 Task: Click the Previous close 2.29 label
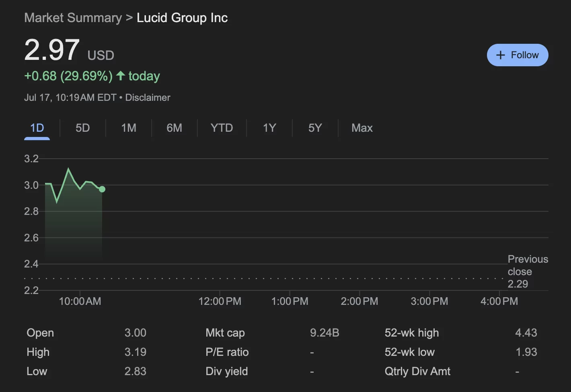pos(528,272)
